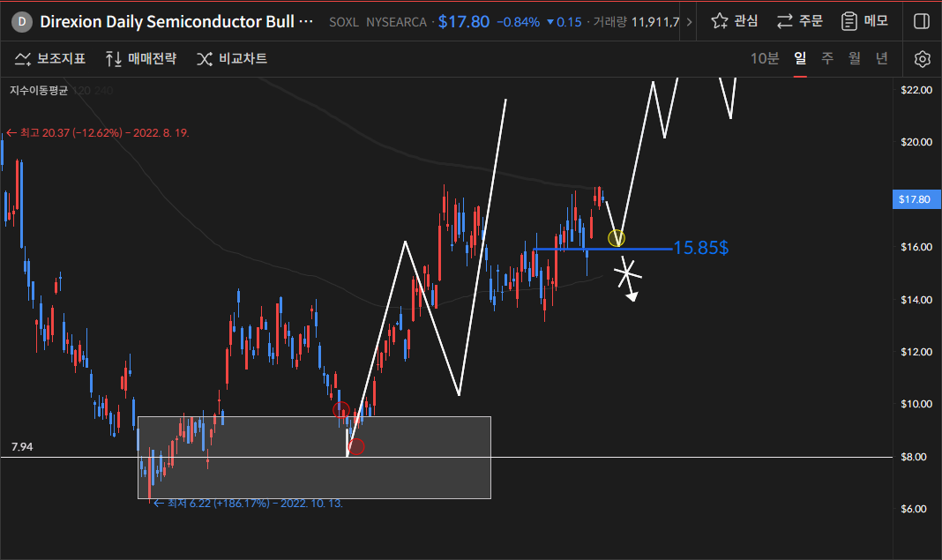Click the 7.94 horizontal line label
Screen dimensions: 942x560
[x=22, y=447]
